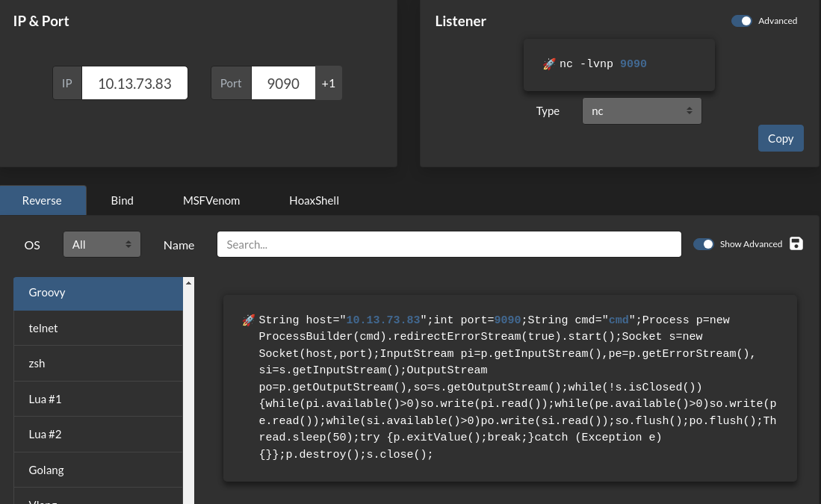Image resolution: width=821 pixels, height=504 pixels.
Task: Click the rocket icon in the listener command
Action: pyautogui.click(x=549, y=64)
